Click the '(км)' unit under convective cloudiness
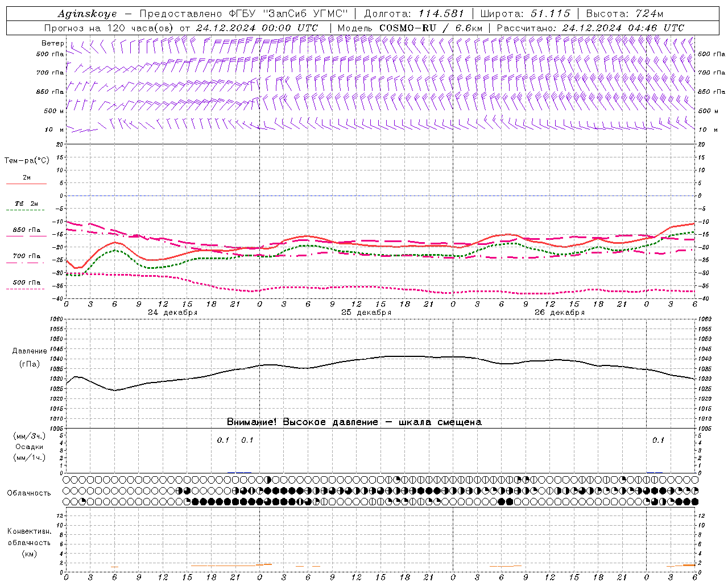The width and height of the screenshot is (728, 582). (29, 554)
